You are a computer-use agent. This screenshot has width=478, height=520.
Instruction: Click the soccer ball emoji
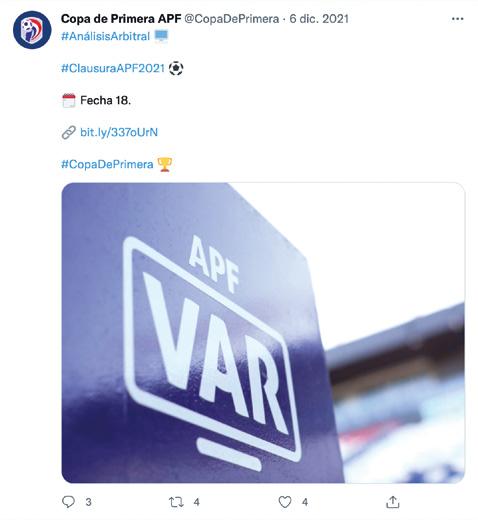coord(176,68)
